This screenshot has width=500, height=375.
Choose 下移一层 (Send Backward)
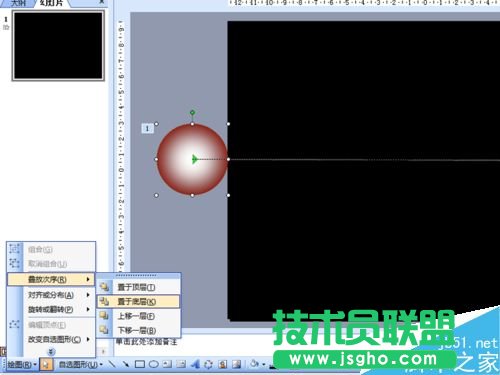tap(138, 330)
